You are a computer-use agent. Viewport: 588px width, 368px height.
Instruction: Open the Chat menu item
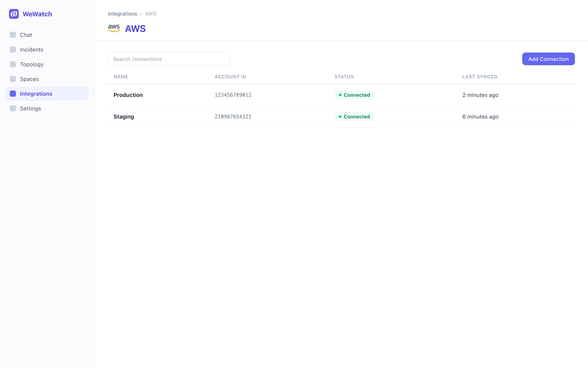click(x=47, y=35)
